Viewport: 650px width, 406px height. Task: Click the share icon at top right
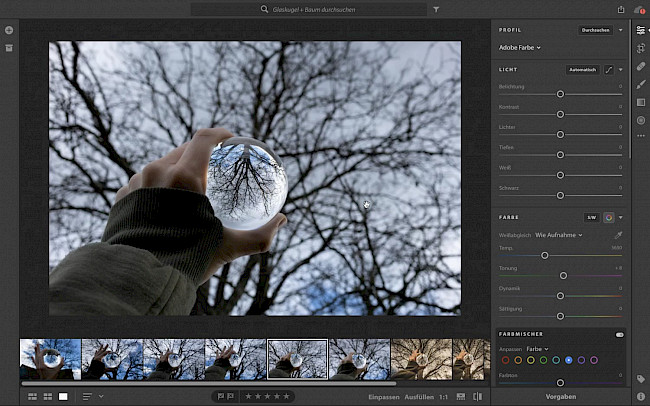(x=621, y=9)
